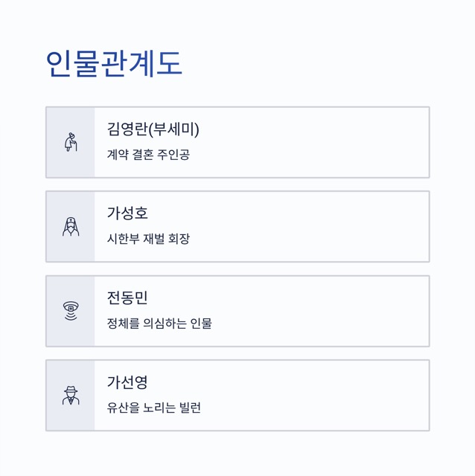Select the 가선영 name heading
This screenshot has height=476, width=475.
tap(127, 382)
